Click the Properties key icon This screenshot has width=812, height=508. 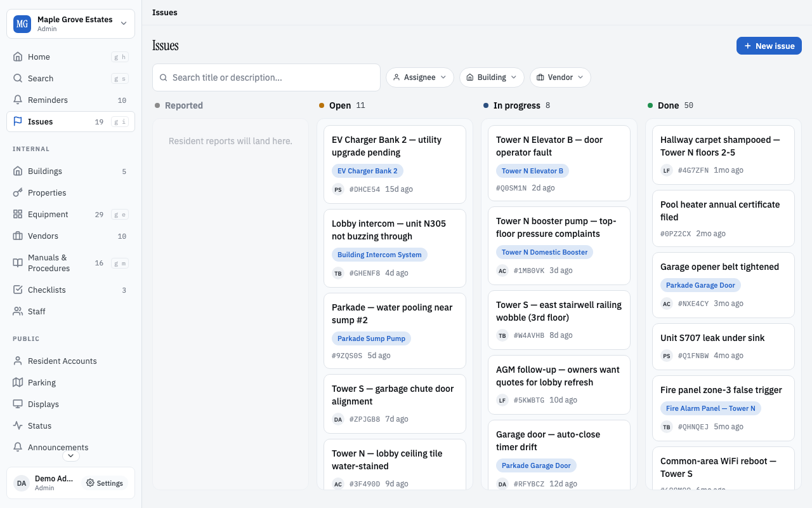18,192
